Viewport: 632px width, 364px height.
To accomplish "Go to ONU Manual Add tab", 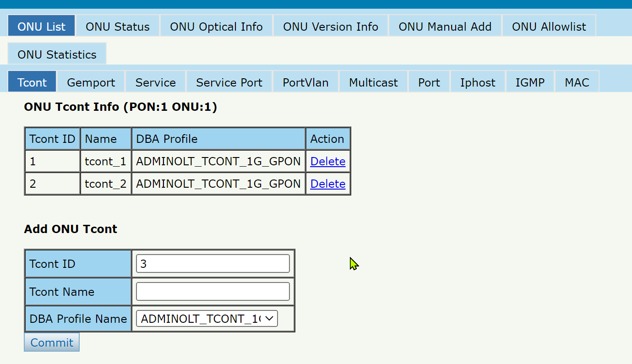I will click(445, 27).
